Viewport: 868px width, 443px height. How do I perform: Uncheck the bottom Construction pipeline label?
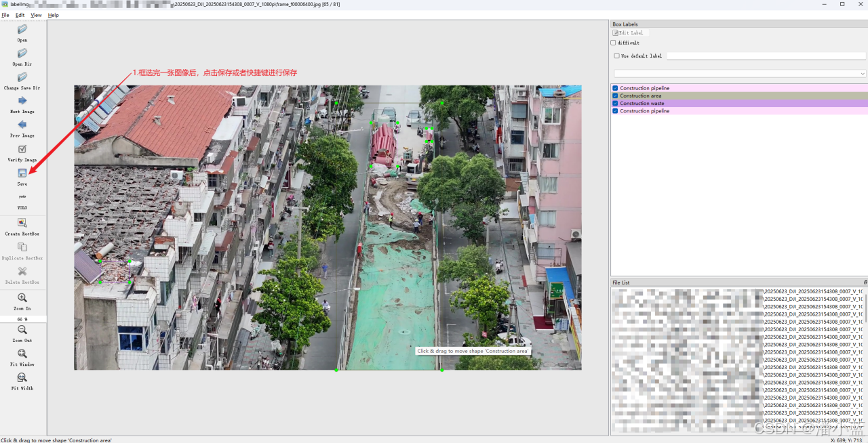tap(615, 110)
